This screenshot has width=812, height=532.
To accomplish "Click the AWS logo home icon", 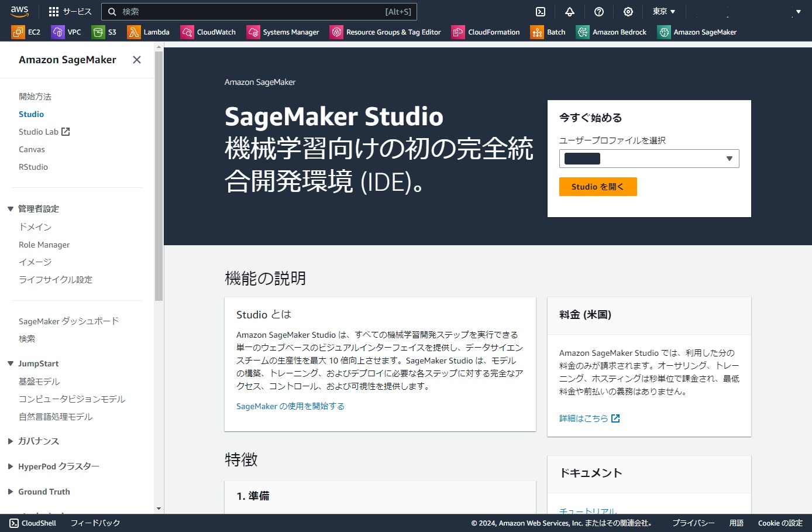I will (x=19, y=11).
